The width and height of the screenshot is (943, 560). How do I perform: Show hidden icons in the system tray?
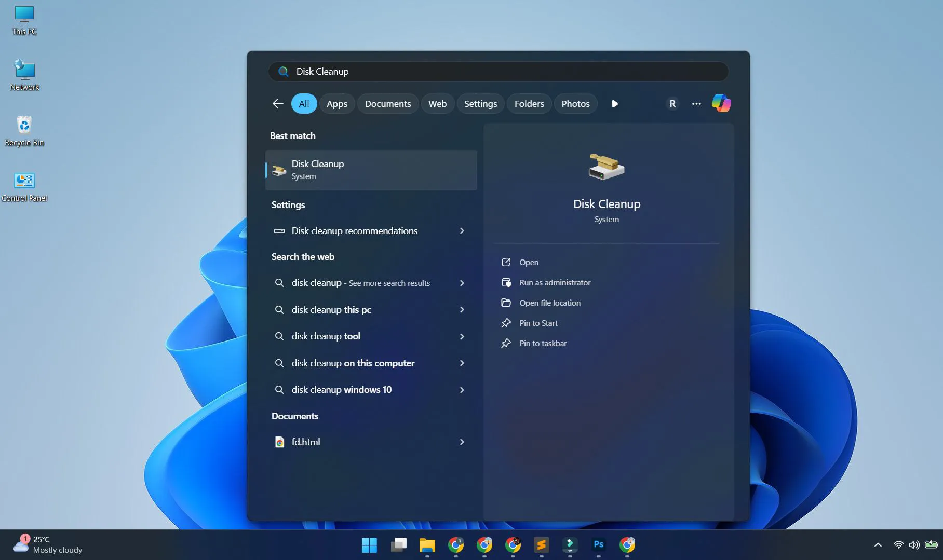pyautogui.click(x=878, y=545)
